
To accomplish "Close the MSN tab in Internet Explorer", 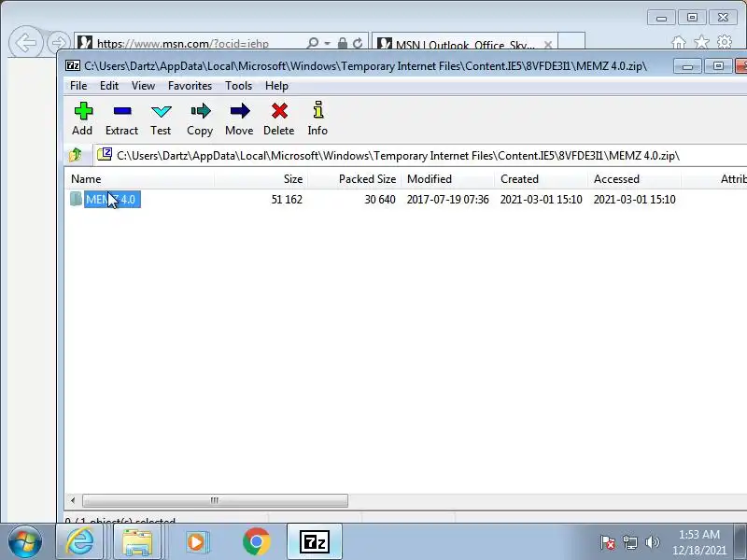I will click(548, 44).
